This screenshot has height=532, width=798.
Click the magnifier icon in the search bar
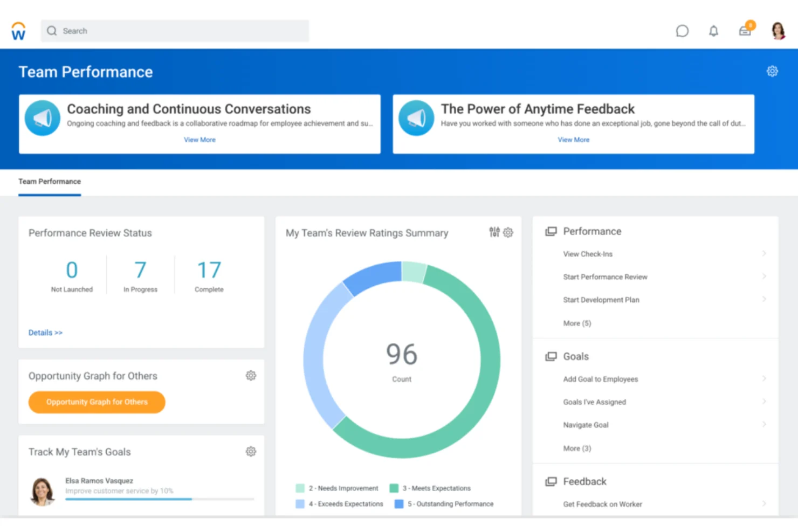point(52,31)
